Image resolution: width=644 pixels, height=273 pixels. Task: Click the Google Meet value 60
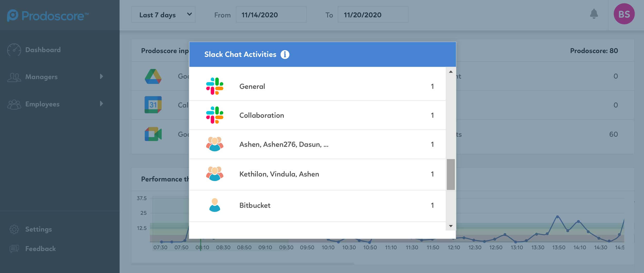coord(614,134)
